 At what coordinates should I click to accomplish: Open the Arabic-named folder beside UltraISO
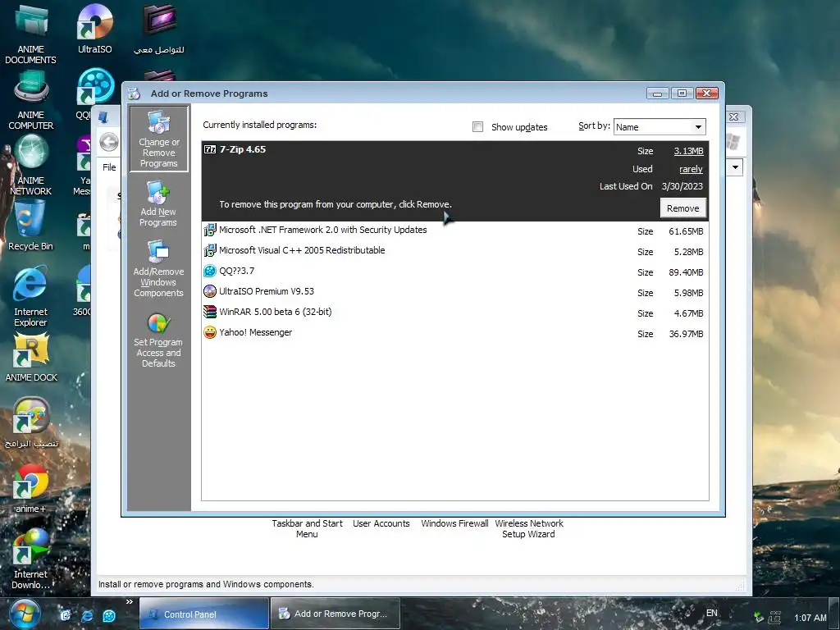tap(159, 30)
